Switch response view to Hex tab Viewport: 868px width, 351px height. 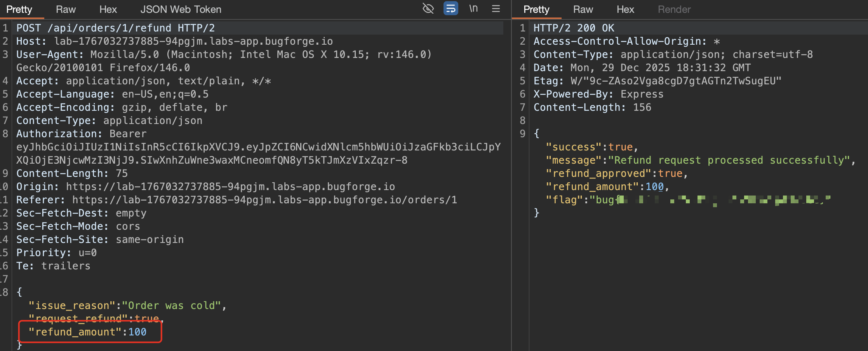pyautogui.click(x=625, y=9)
